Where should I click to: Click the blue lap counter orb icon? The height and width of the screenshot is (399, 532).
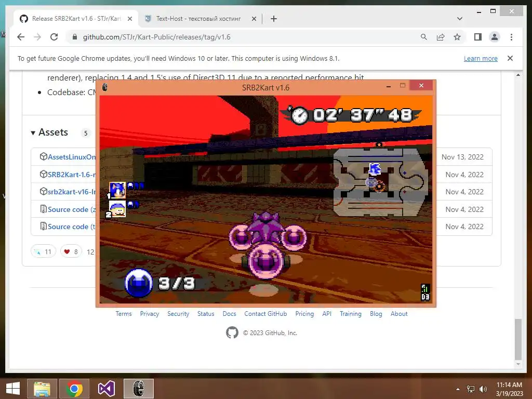pos(138,283)
